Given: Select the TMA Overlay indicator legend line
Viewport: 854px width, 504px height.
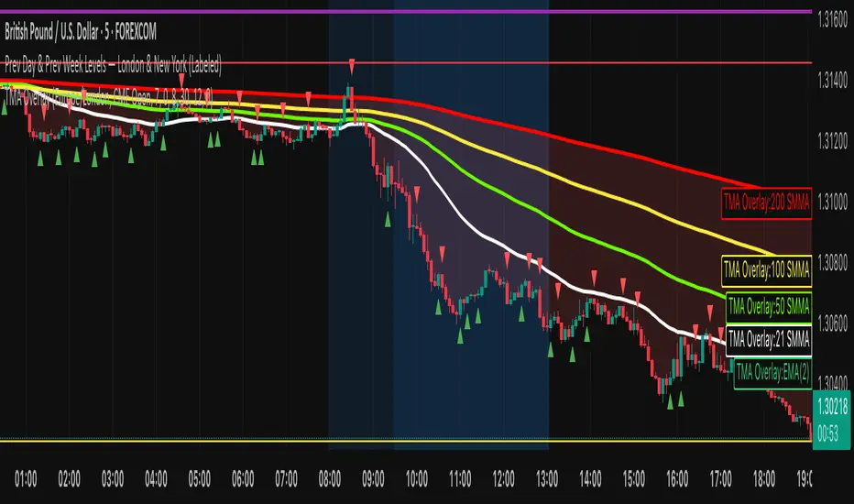Looking at the screenshot, I should coord(109,97).
